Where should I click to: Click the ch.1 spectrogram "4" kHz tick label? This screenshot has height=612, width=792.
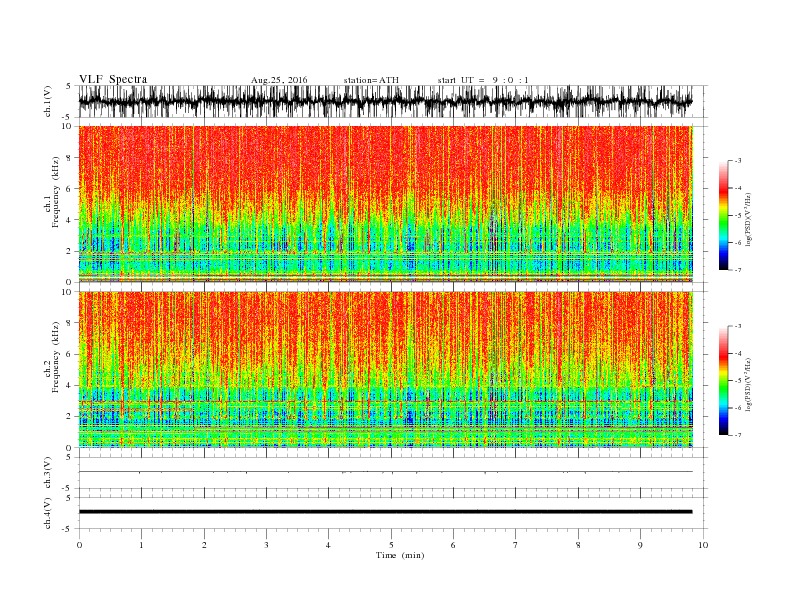pos(69,220)
